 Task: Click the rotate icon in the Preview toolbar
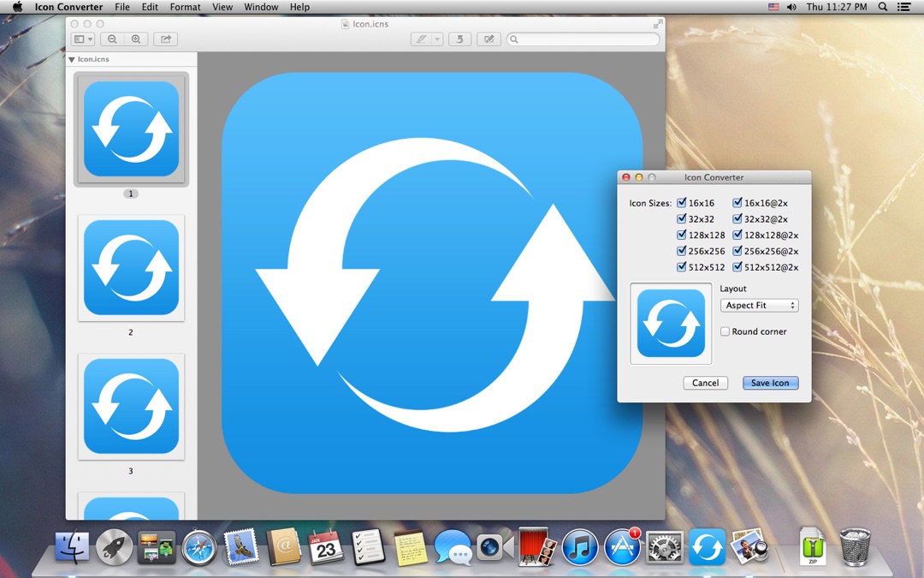459,39
